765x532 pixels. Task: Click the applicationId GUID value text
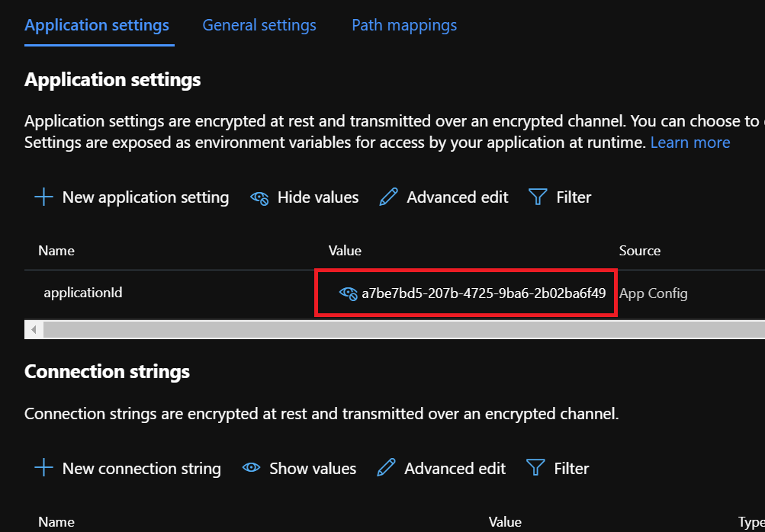(x=484, y=293)
